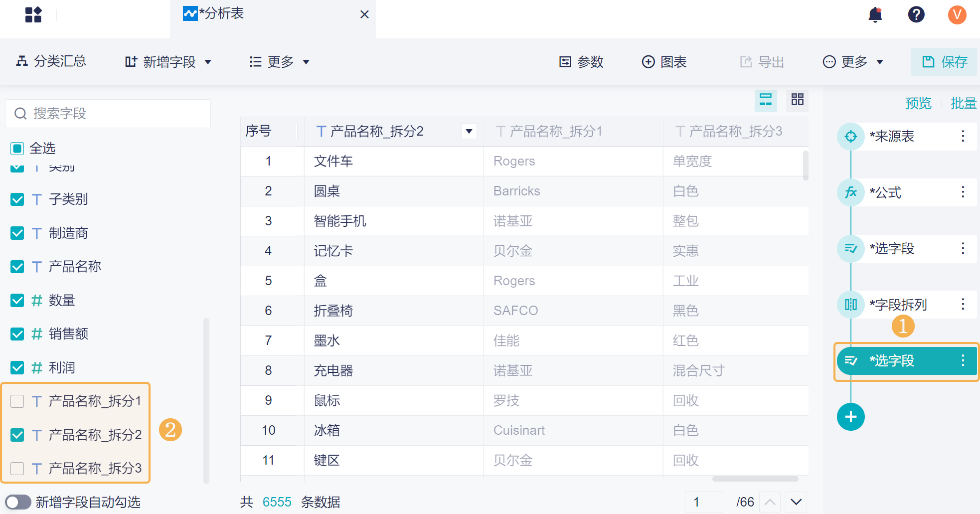The image size is (980, 514).
Task: Switch to the grid card view icon
Action: coord(797,100)
